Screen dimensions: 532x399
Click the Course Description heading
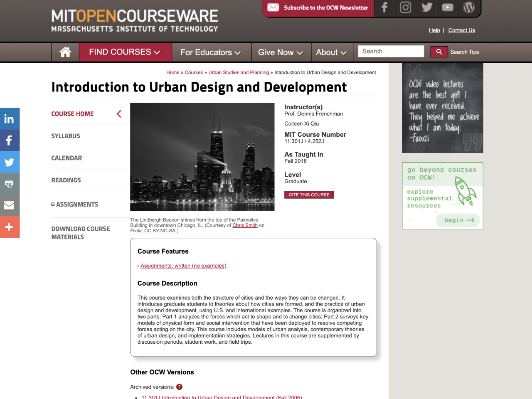(167, 283)
